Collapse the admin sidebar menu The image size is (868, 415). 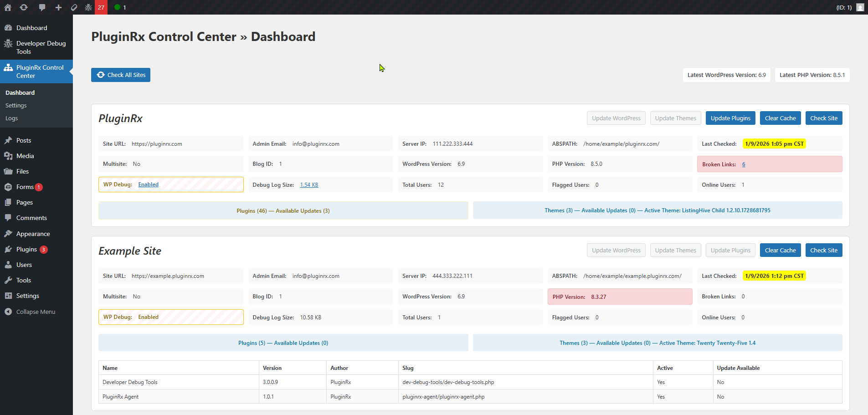point(36,312)
